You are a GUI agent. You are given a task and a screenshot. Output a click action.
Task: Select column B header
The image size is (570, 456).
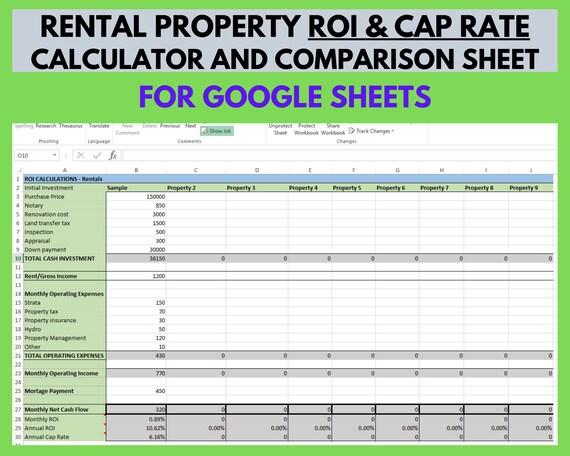[x=136, y=170]
